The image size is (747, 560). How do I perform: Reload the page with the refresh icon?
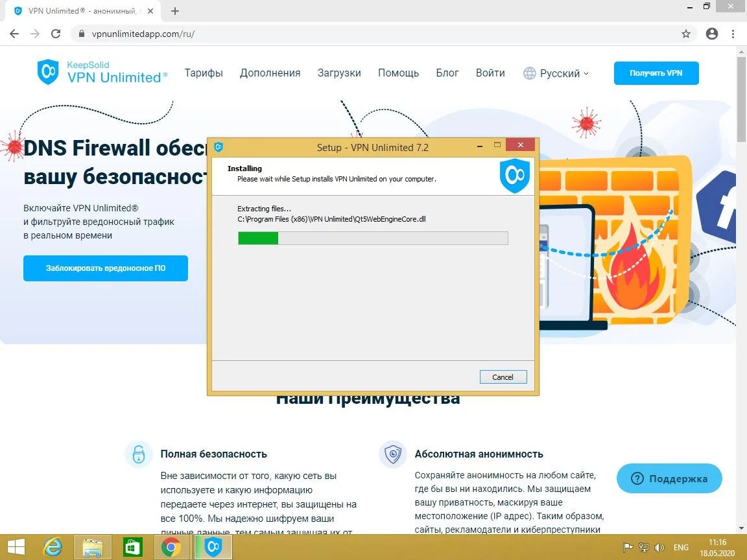[x=56, y=34]
